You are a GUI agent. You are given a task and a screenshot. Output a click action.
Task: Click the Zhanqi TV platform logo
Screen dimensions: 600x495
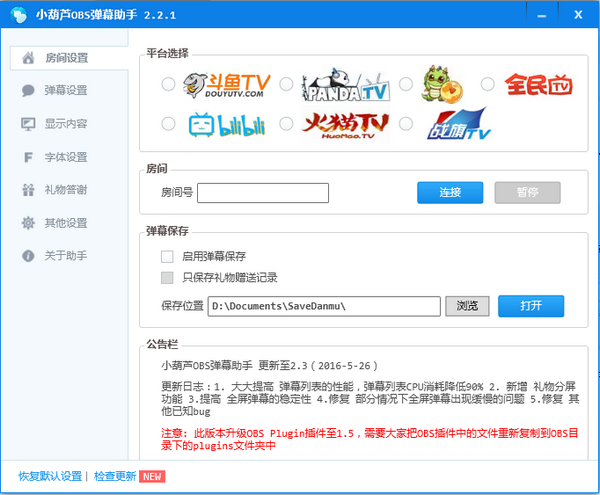459,124
